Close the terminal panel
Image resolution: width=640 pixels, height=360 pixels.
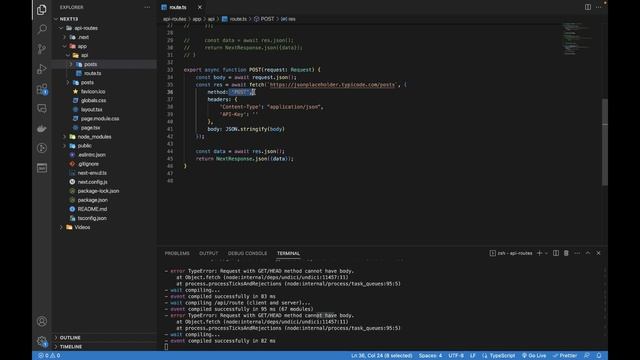click(x=598, y=253)
